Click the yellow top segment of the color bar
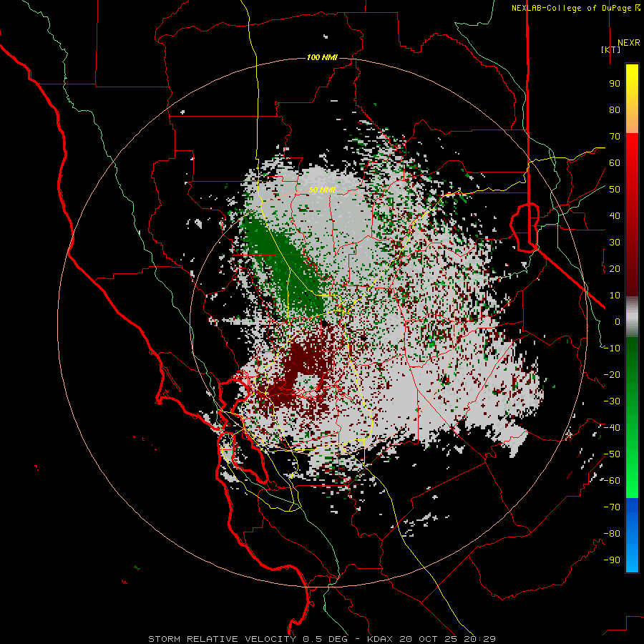The width and height of the screenshot is (644, 644). pos(632,99)
